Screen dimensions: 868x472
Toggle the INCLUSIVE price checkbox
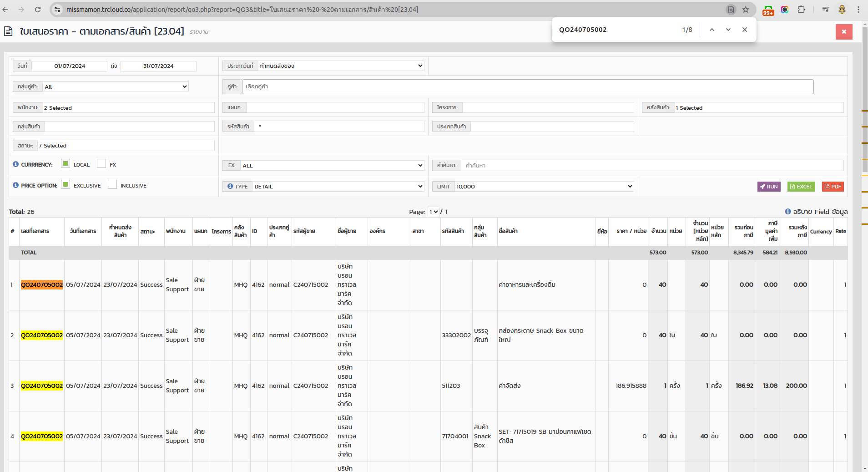tap(112, 184)
